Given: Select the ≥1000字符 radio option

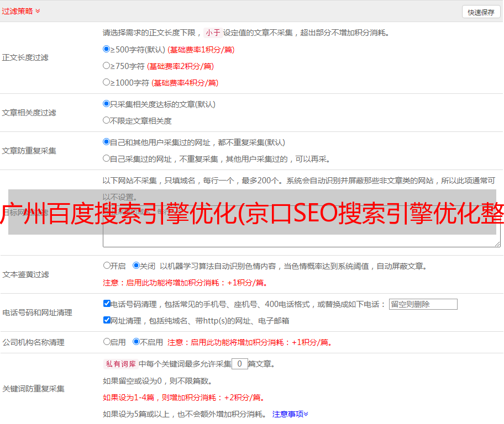Looking at the screenshot, I should pos(107,82).
